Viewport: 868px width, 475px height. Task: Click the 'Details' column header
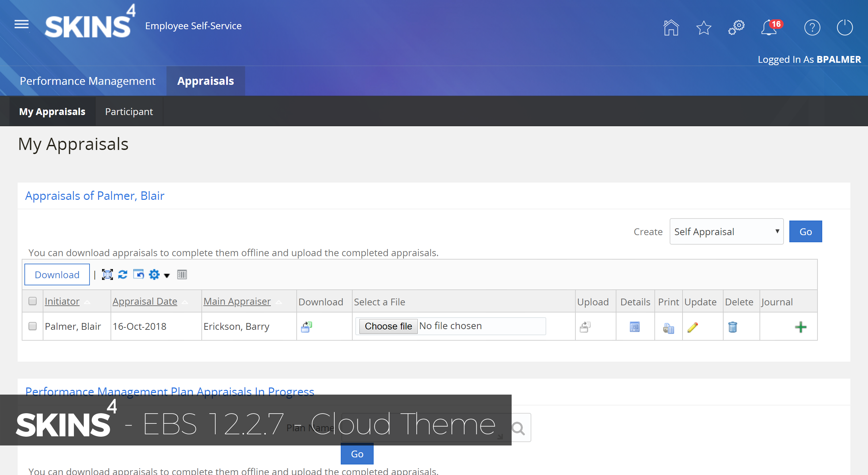point(635,302)
